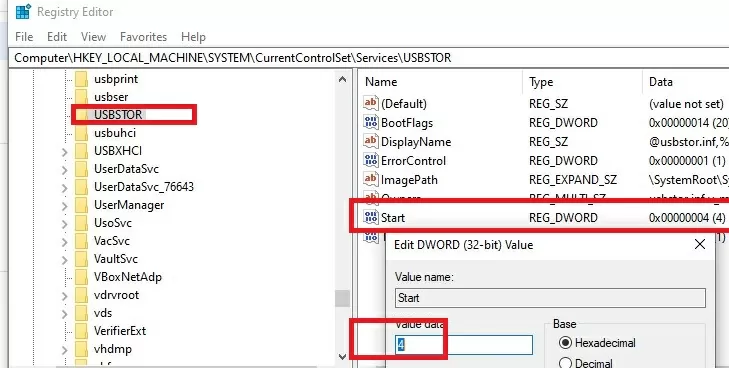729x368 pixels.
Task: Click the (Default) string value icon
Action: [371, 103]
